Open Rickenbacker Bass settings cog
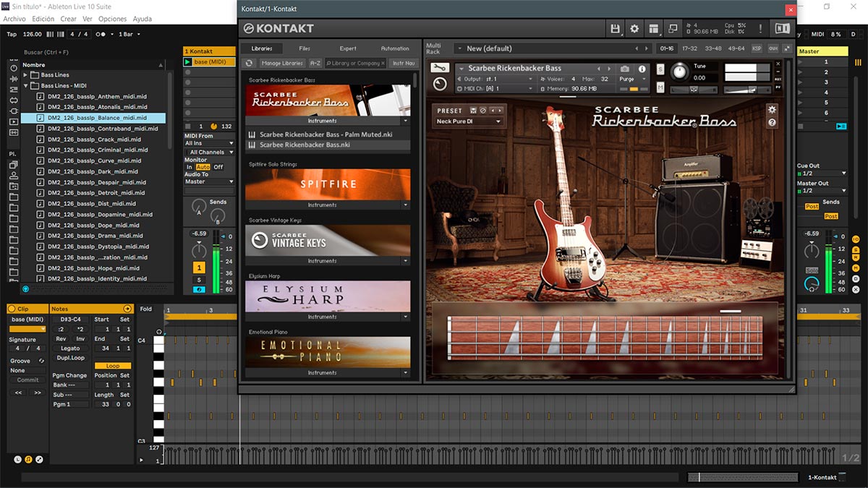This screenshot has height=488, width=868. [x=772, y=109]
